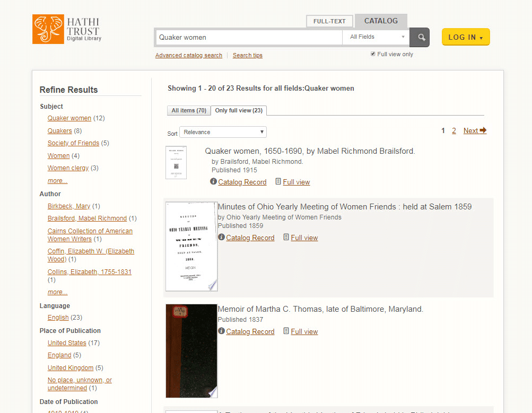Open Catalog Record for Ohio Yearly Meeting minutes
This screenshot has height=413, width=532.
[x=250, y=238]
